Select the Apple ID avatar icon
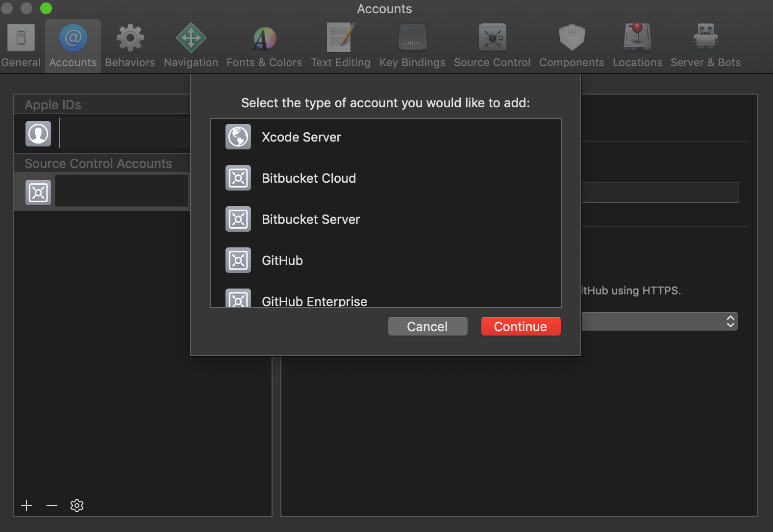Screen dimensions: 773x532 pyautogui.click(x=38, y=134)
